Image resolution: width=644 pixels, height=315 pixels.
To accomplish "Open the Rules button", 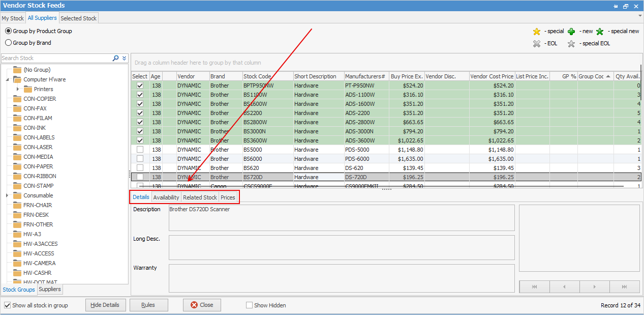I will tap(148, 305).
